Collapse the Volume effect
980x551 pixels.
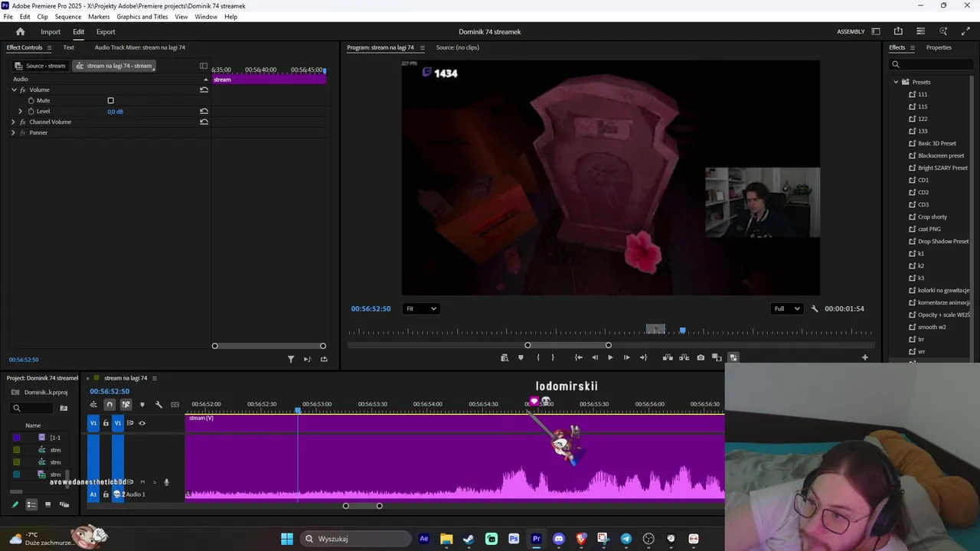(x=13, y=90)
